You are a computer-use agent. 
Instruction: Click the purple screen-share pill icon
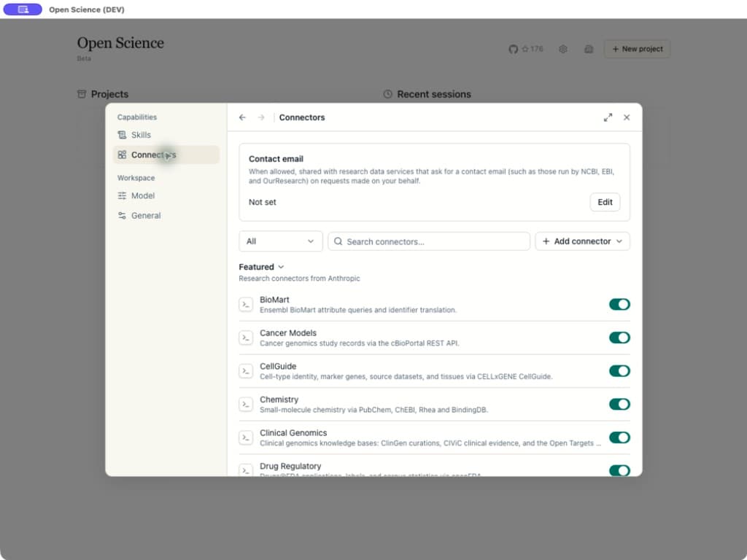pyautogui.click(x=23, y=9)
